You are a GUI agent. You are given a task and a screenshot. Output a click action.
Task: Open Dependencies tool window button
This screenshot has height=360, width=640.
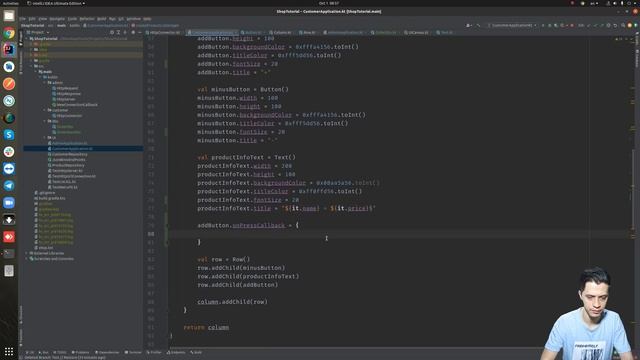pos(107,352)
